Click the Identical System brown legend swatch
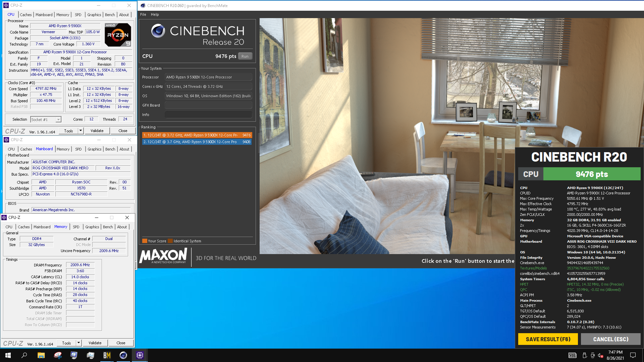Screen dimensions: 644x362 (x=170, y=241)
